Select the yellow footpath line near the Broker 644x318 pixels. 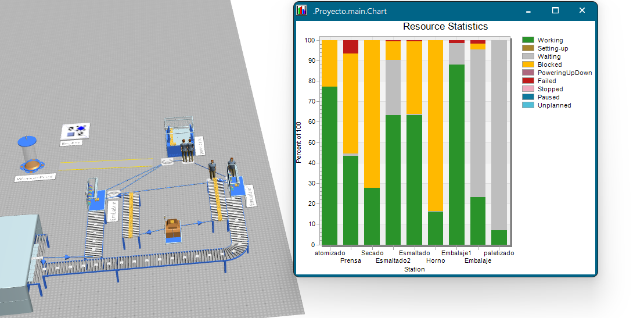[x=109, y=165]
